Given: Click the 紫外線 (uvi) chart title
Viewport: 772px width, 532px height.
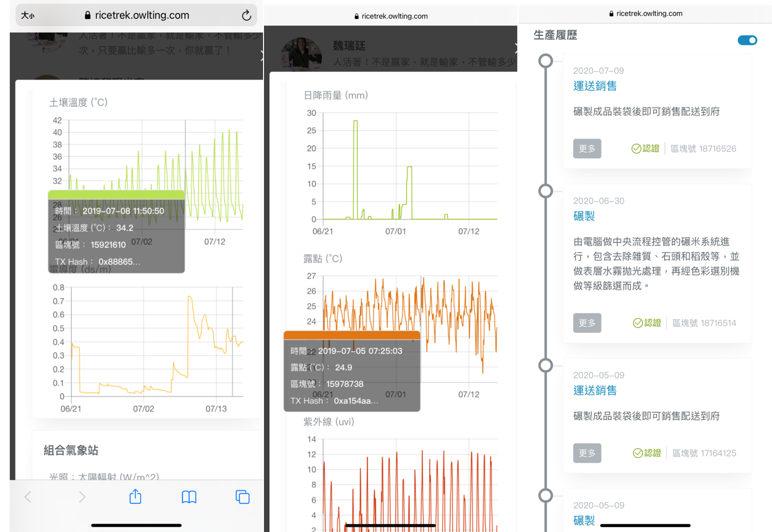Looking at the screenshot, I should click(329, 422).
